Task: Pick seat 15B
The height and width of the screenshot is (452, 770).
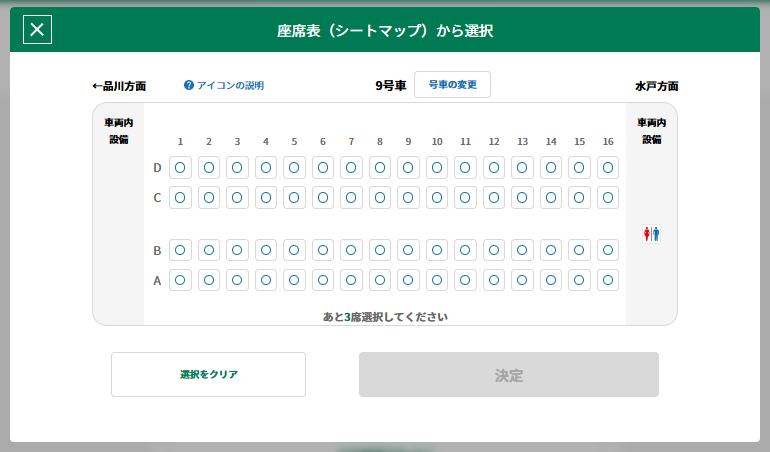Action: pyautogui.click(x=579, y=250)
